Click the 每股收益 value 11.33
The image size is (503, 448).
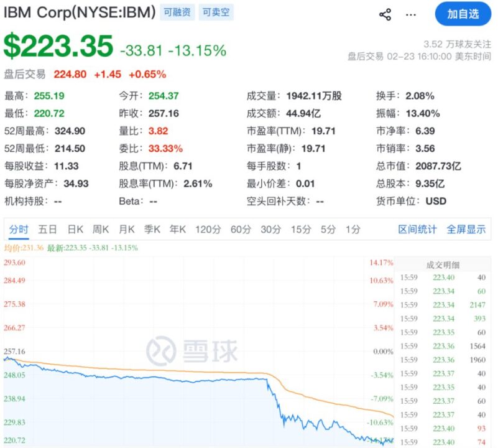click(67, 166)
